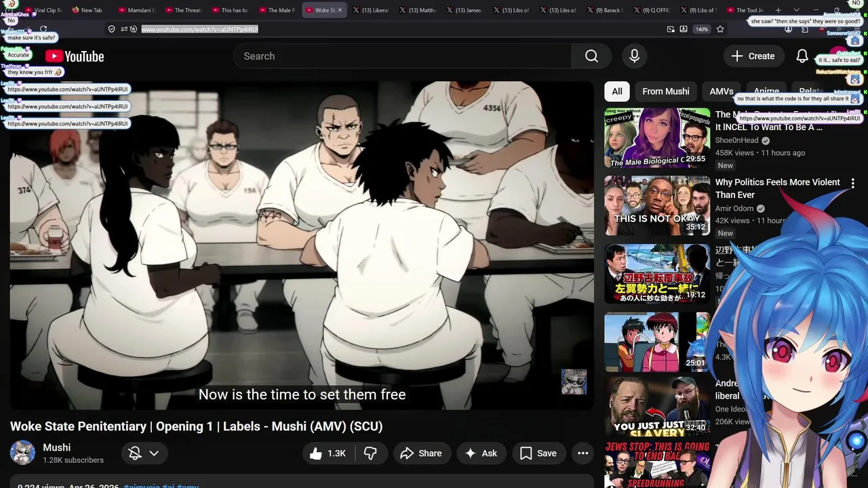Open the three-dot more actions menu
The image size is (868, 488).
583,453
